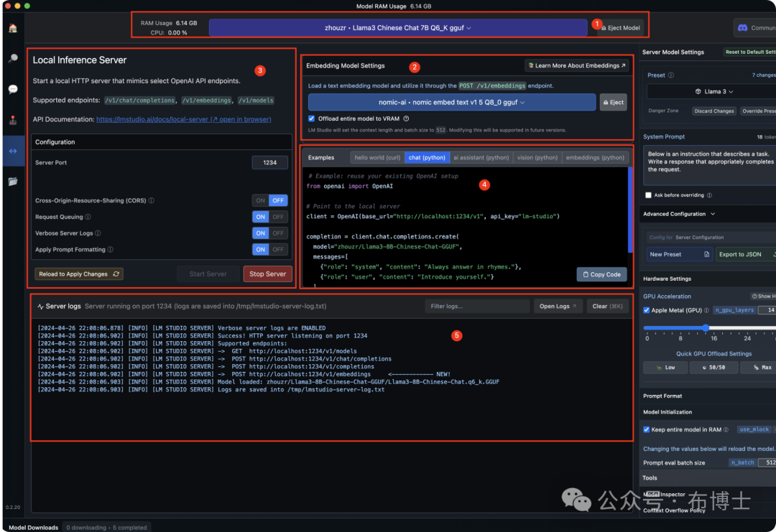Click the Keep entire model in RAM info icon
The width and height of the screenshot is (776, 532).
[726, 429]
